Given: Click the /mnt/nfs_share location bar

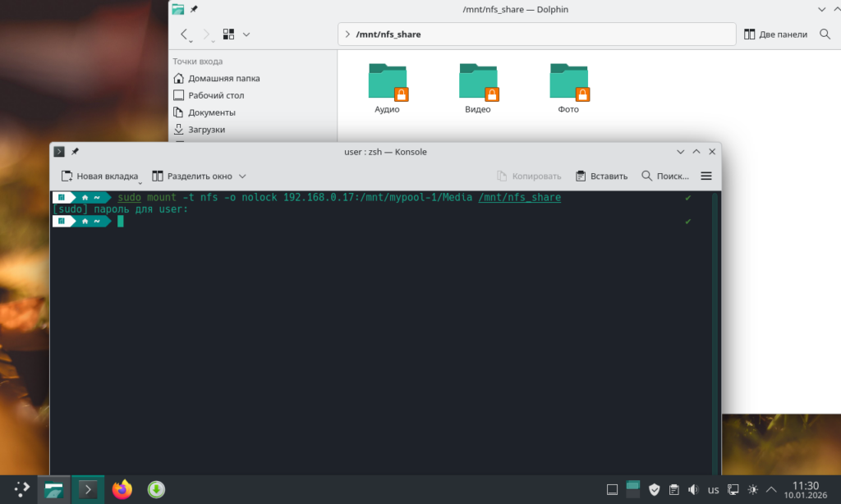Looking at the screenshot, I should click(536, 34).
